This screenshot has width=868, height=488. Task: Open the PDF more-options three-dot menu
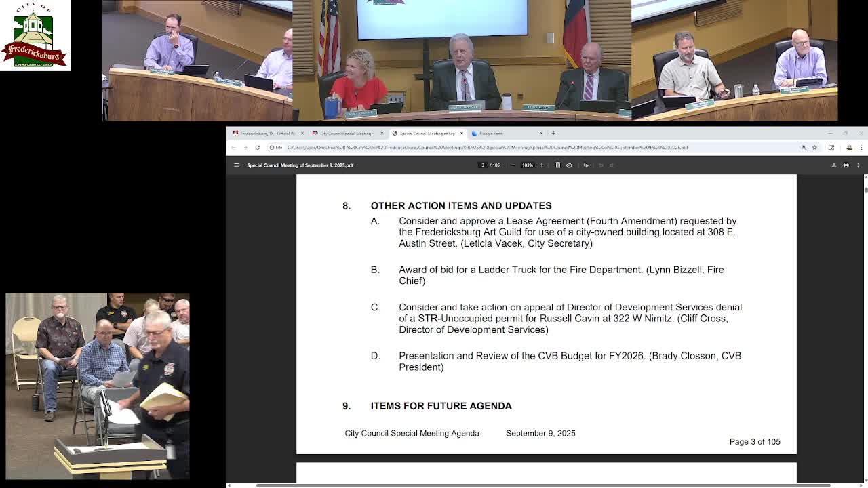859,165
